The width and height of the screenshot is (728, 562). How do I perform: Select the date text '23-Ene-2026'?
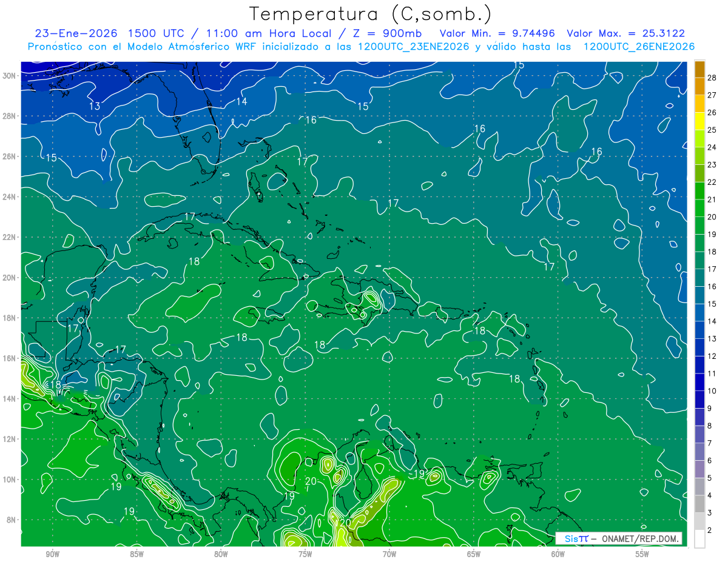pyautogui.click(x=76, y=33)
